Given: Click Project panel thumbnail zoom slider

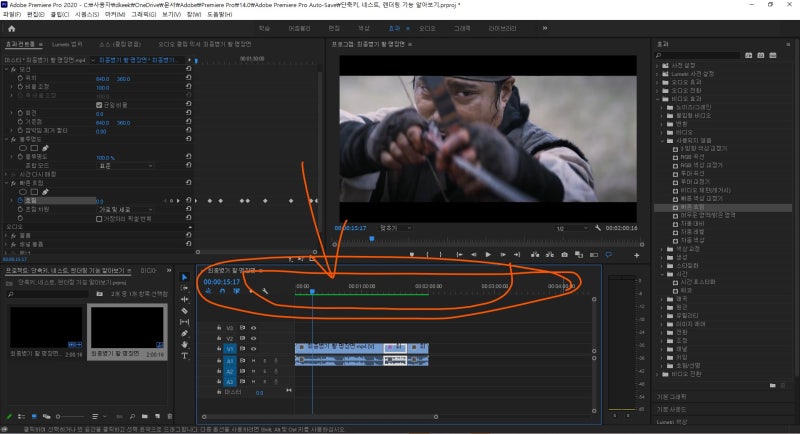Looking at the screenshot, I should click(71, 417).
